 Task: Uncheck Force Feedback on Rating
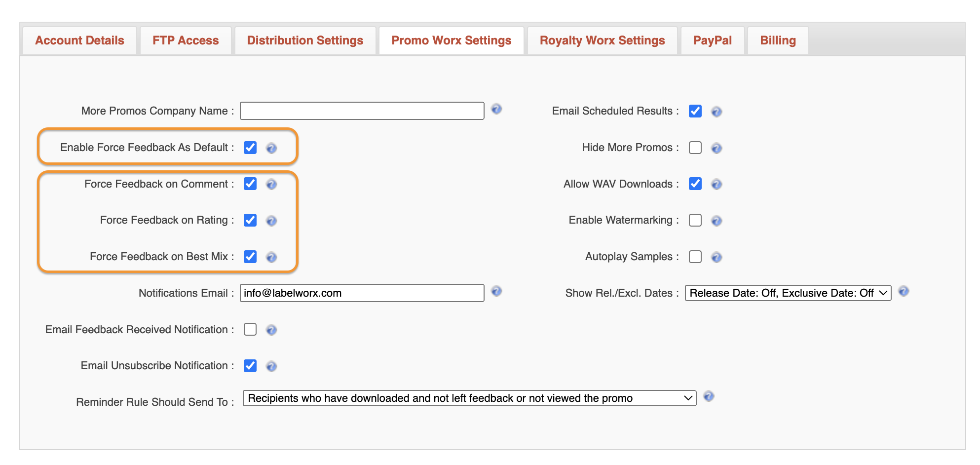click(250, 220)
